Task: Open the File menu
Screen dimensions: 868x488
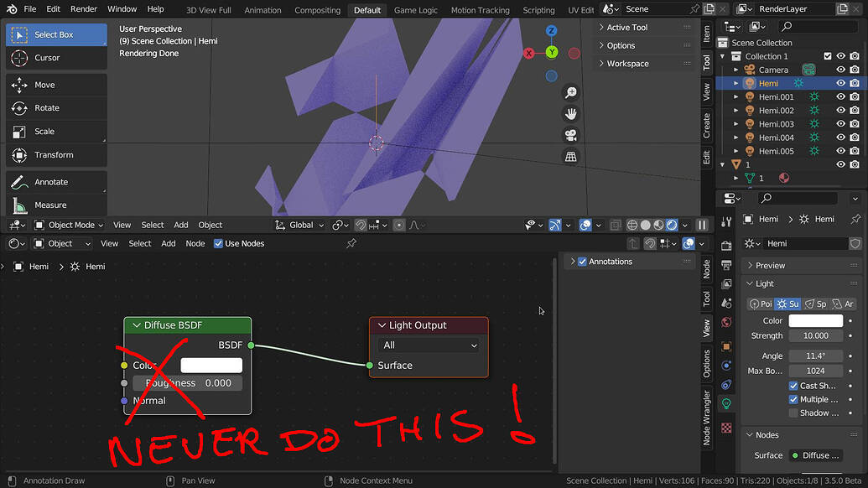Action: click(30, 9)
